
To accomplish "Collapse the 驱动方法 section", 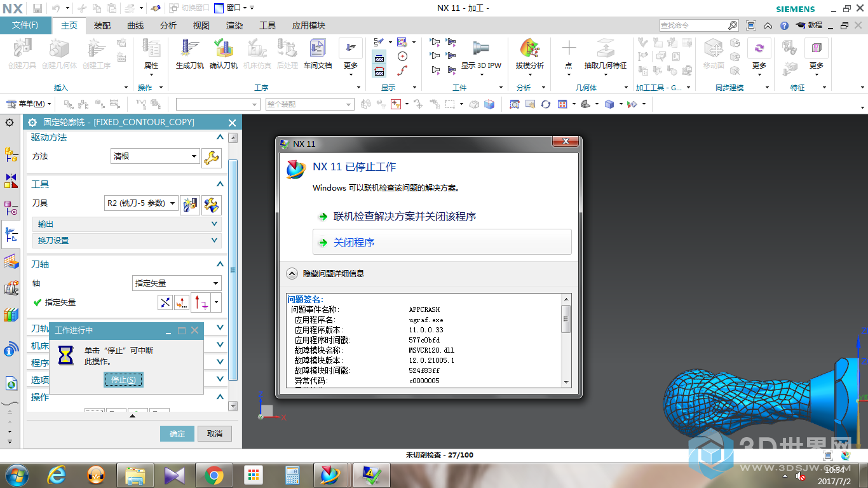I will click(x=220, y=137).
